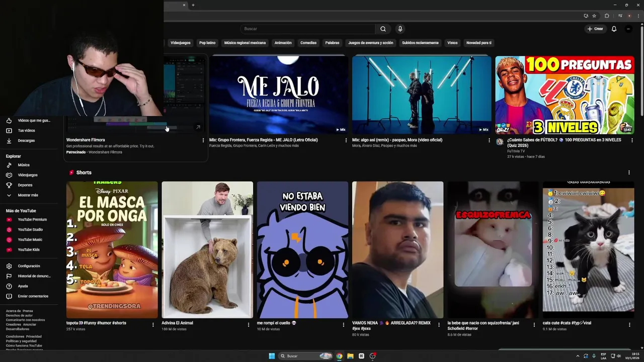Click 'Acerca de' footer link
Screen dimensions: 644x362
point(14,311)
